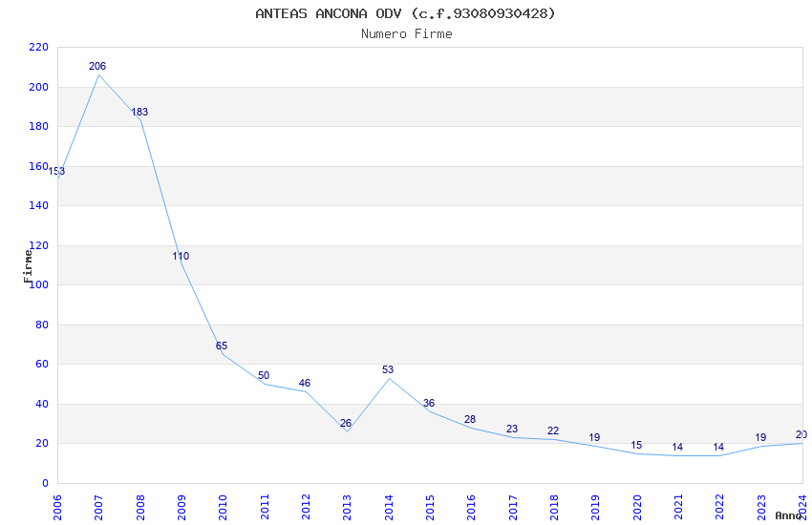Screen dimensions: 812x525
Task: Click the data label 153 for 2006
Action: [x=56, y=171]
